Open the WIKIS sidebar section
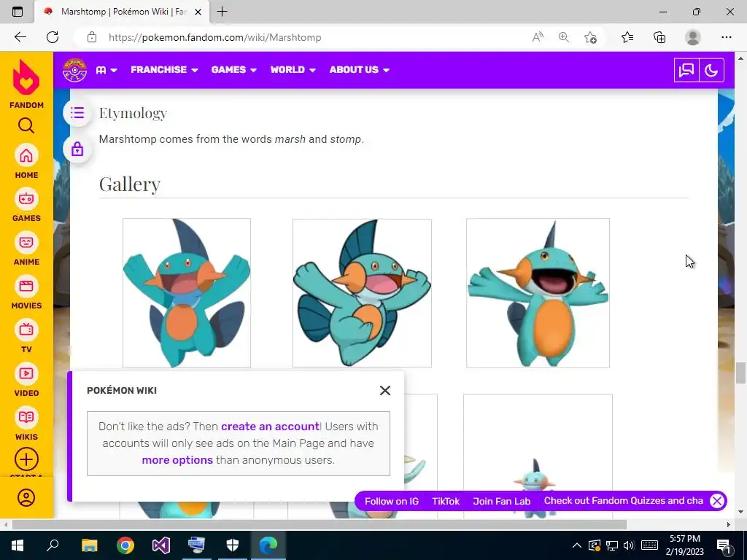The height and width of the screenshot is (560, 747). point(26,424)
